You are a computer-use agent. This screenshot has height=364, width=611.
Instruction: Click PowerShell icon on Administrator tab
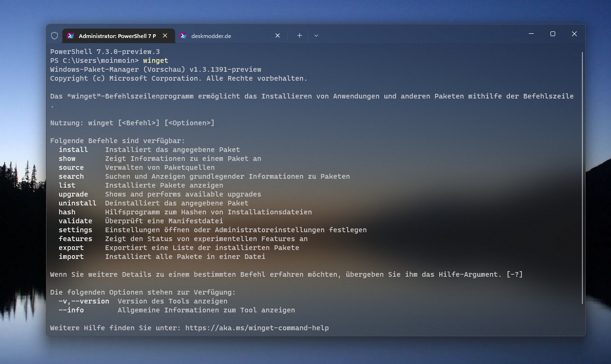[x=70, y=36]
